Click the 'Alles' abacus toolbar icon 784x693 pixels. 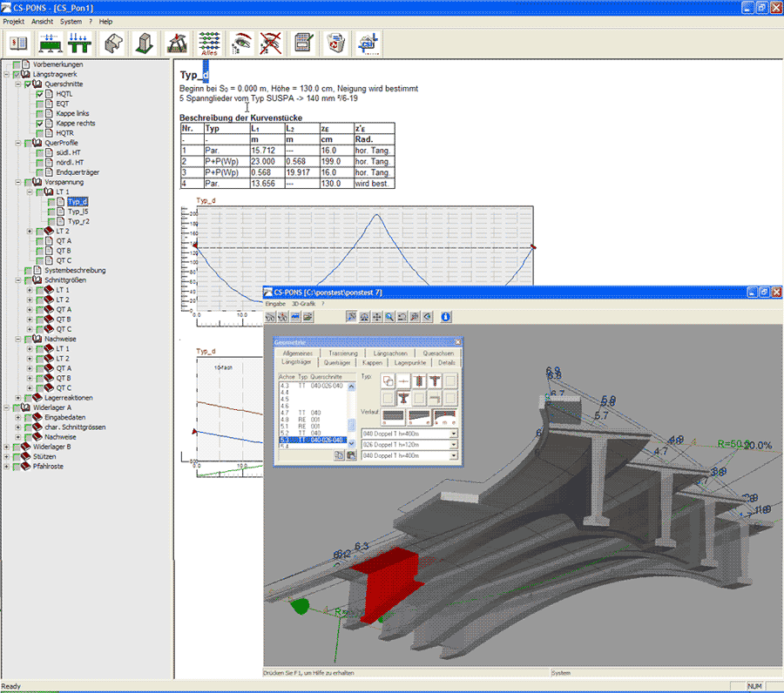click(x=208, y=43)
